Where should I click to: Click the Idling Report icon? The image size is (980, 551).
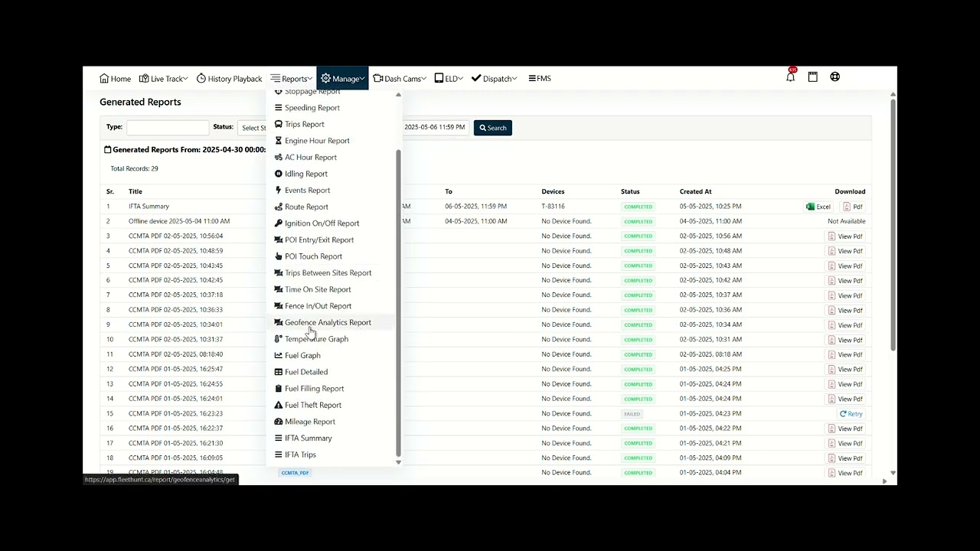(x=279, y=174)
